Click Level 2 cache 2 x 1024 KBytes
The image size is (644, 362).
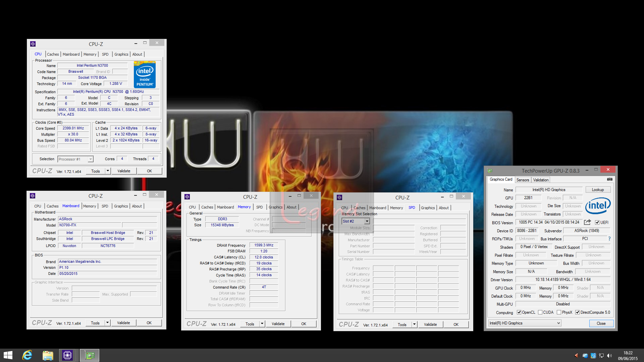[126, 140]
